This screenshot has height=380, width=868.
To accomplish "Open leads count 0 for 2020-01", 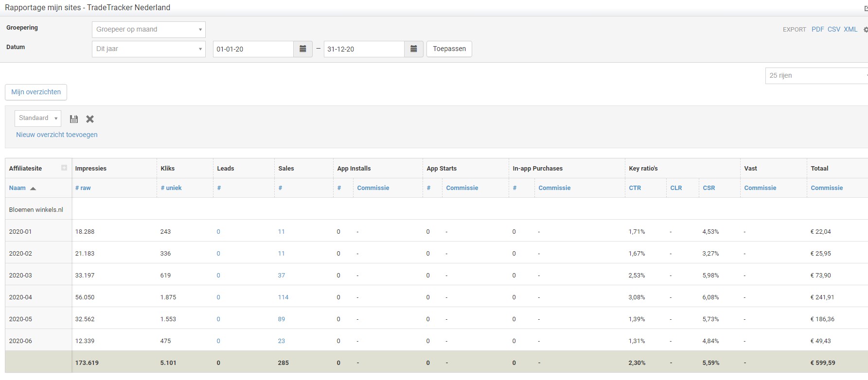I will [218, 232].
